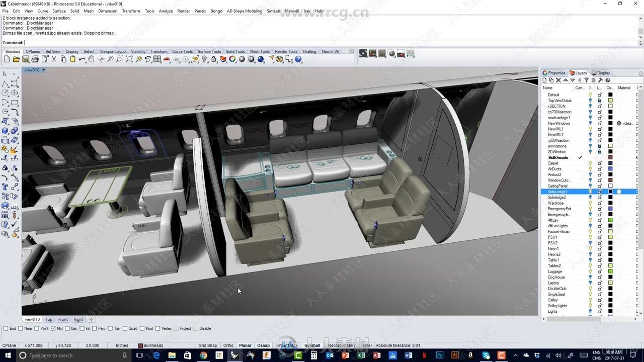This screenshot has height=362, width=644.
Task: Toggle visibility bulb of Carpet layer
Action: click(590, 163)
